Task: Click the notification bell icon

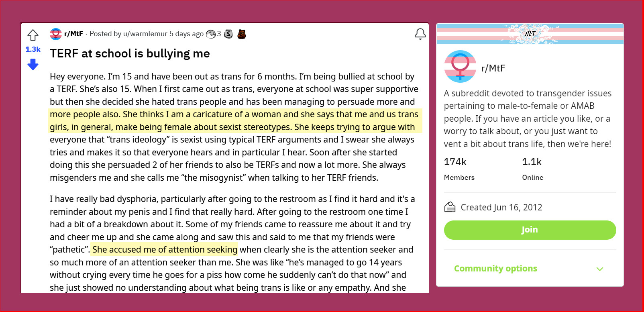Action: point(420,34)
